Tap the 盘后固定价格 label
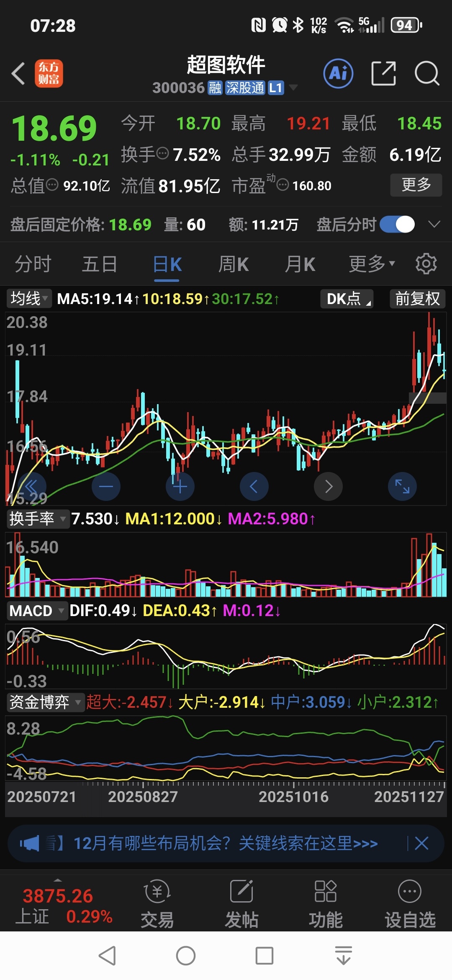452x980 pixels. 57,225
